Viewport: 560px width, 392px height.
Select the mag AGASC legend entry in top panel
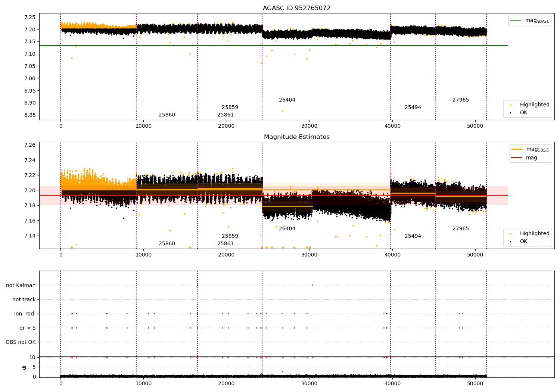coord(530,21)
